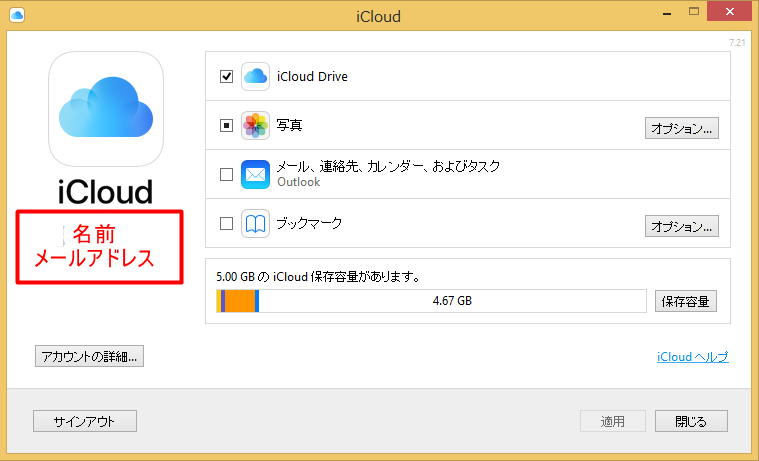Open アカウントの詳細
The height and width of the screenshot is (461, 759).
(90, 356)
